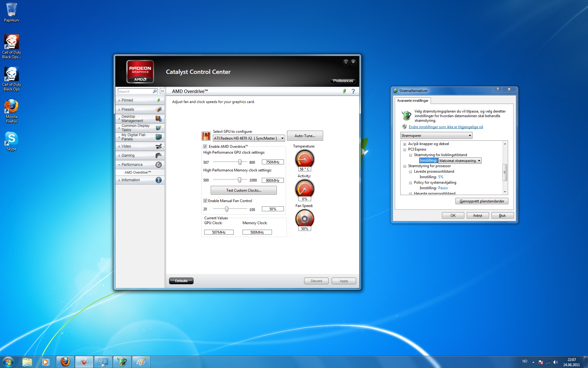
Task: Click the Discard button
Action: tap(316, 281)
